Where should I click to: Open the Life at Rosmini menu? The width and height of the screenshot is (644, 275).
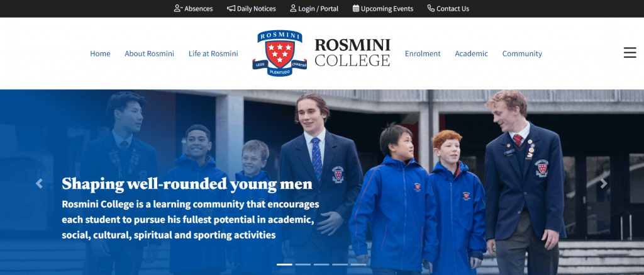(x=213, y=53)
